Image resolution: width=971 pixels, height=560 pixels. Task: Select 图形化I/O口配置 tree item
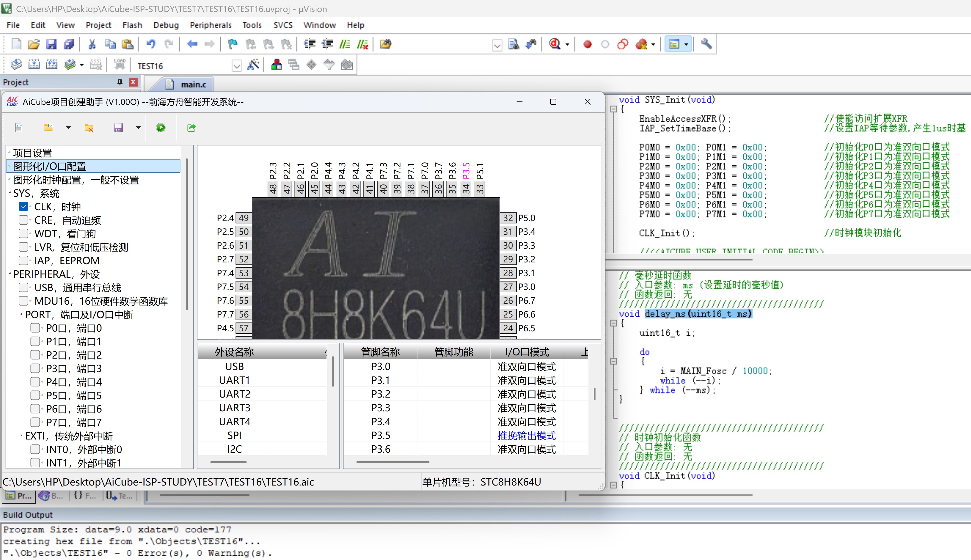pos(94,166)
